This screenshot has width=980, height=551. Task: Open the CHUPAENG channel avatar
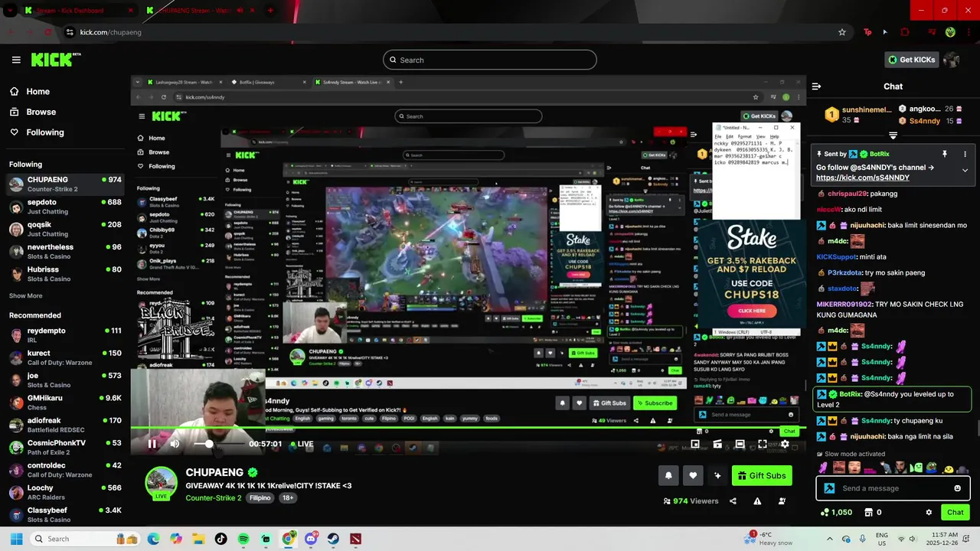click(x=161, y=483)
